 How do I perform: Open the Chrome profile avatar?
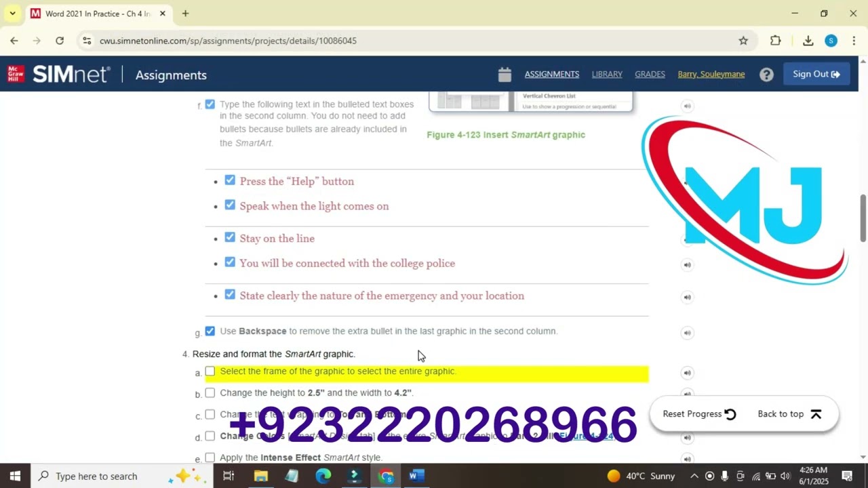(x=831, y=41)
